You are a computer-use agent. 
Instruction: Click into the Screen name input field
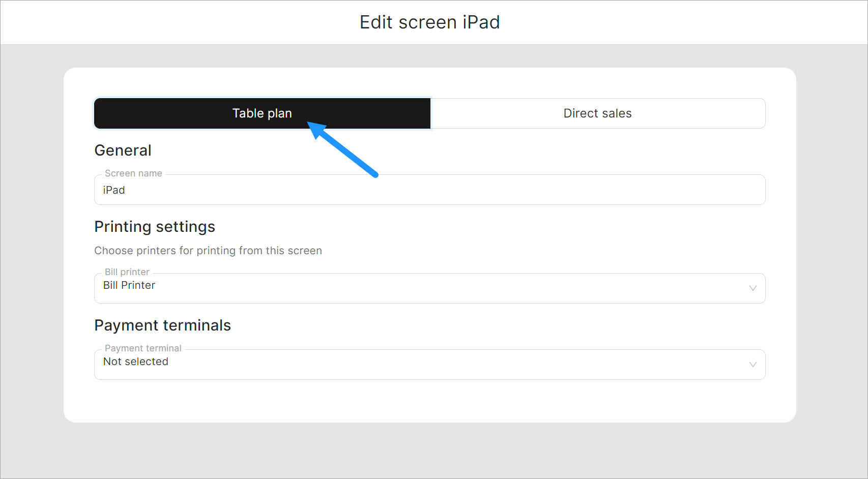(429, 190)
